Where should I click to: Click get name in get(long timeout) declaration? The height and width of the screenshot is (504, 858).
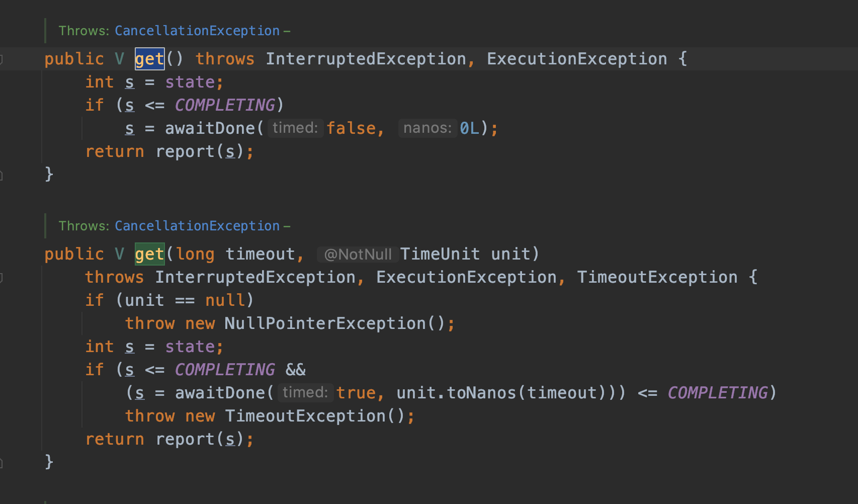point(149,255)
